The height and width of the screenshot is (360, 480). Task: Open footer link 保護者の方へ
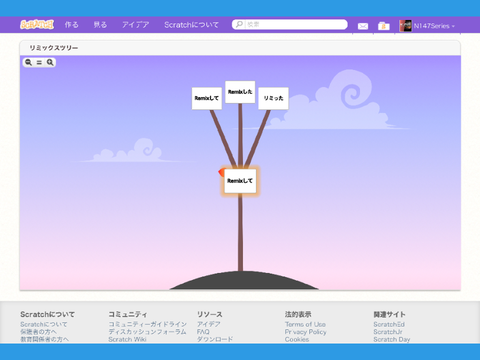(38, 332)
